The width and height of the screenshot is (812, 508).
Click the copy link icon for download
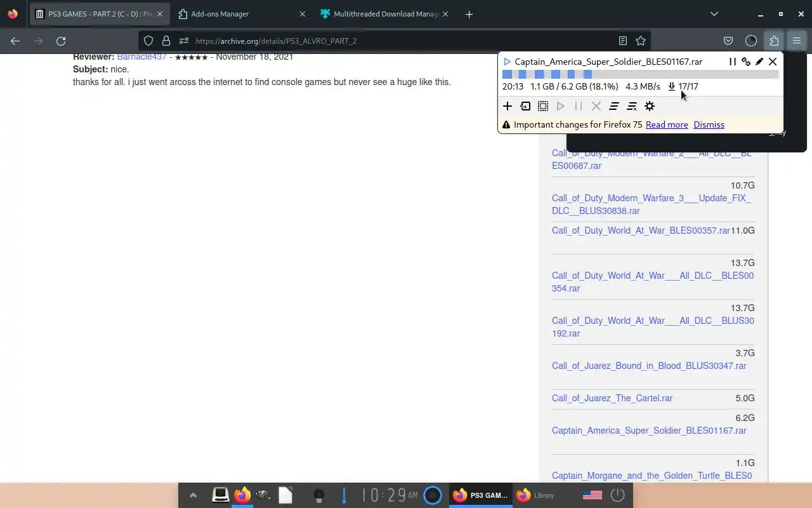pos(746,62)
